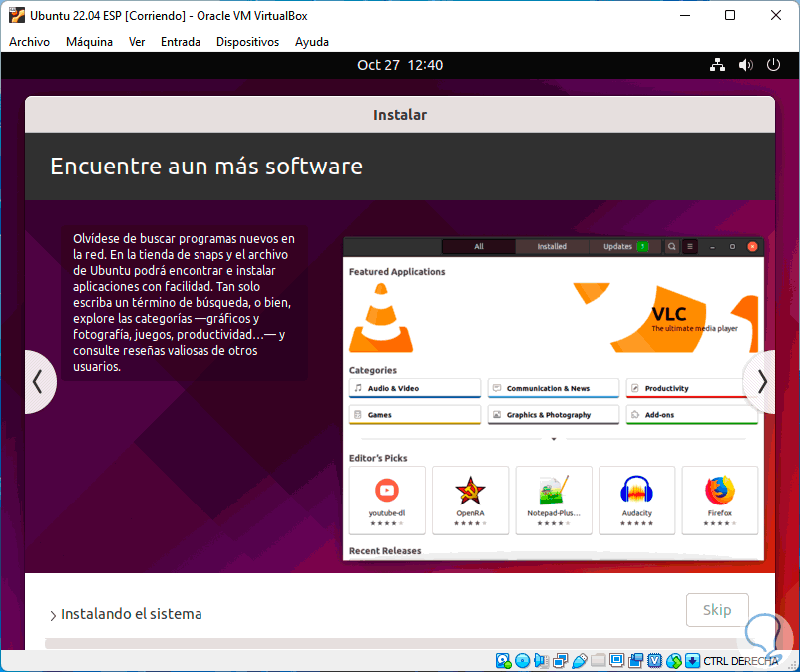Image resolution: width=800 pixels, height=672 pixels.
Task: Click the Notepad-Plus app icon
Action: pos(553,490)
